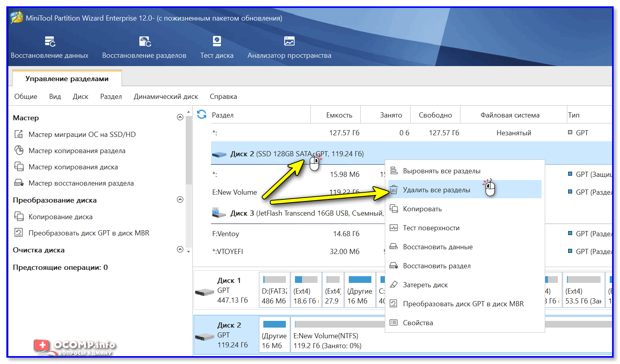Choose Тест поверхности from context menu
Viewport: 620px width, 364px height.
(x=465, y=227)
